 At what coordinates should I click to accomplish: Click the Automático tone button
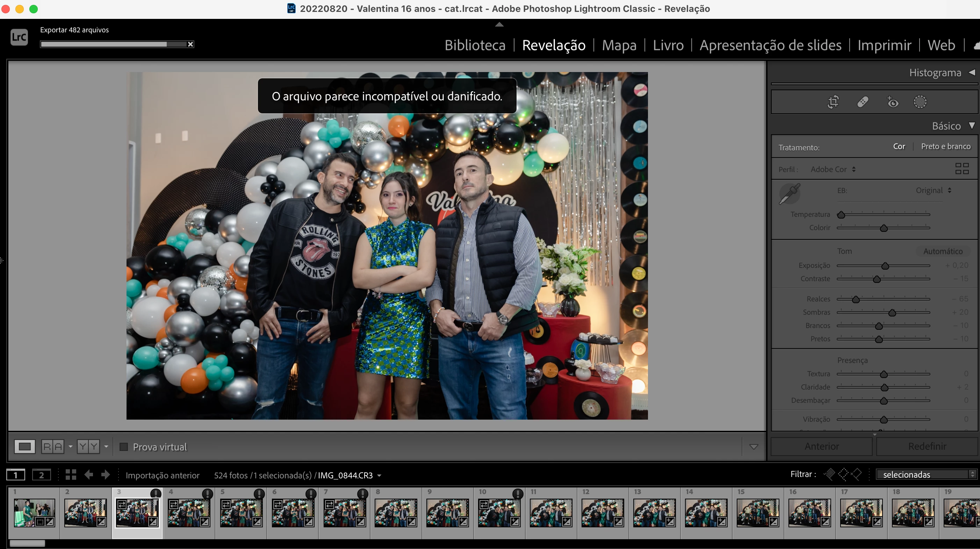coord(942,251)
